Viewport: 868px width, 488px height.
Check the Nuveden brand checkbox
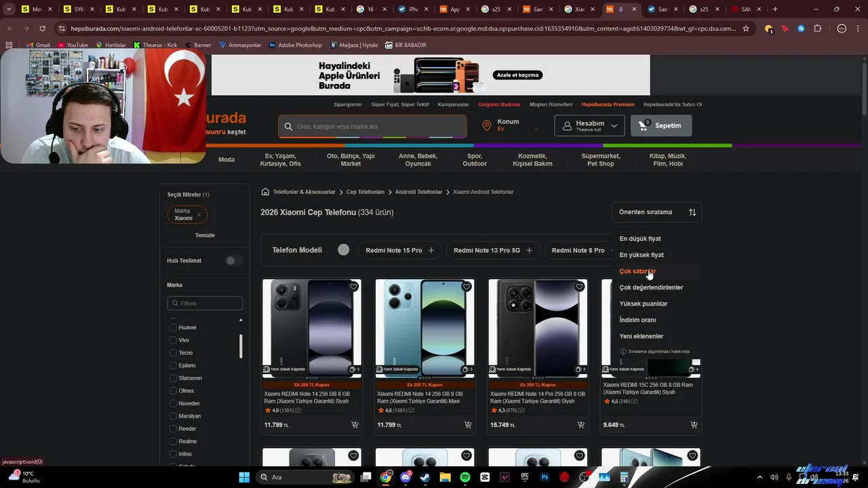(173, 403)
